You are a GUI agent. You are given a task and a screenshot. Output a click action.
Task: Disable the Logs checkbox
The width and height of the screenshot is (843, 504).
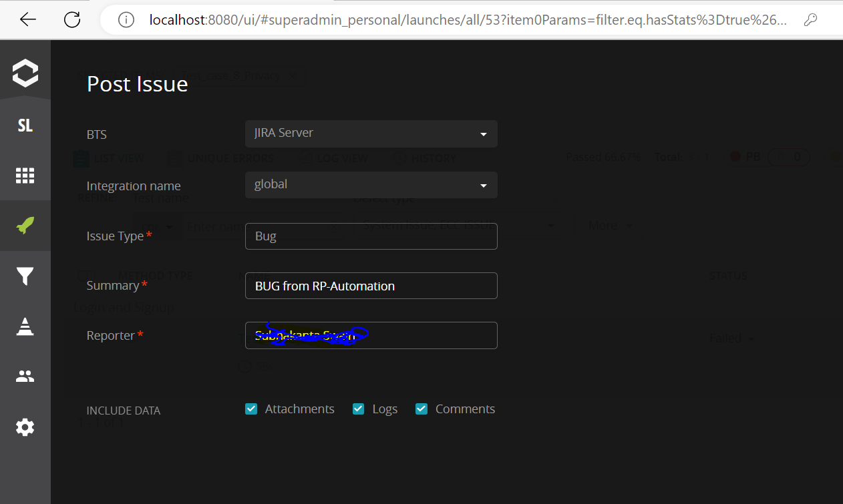pyautogui.click(x=358, y=409)
